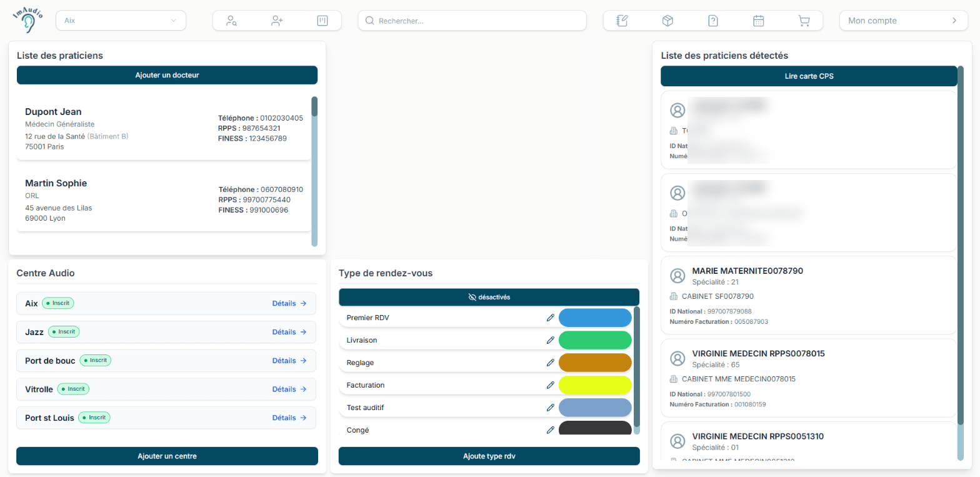Open Détails for the Jazz center
The width and height of the screenshot is (980, 477).
click(x=289, y=332)
